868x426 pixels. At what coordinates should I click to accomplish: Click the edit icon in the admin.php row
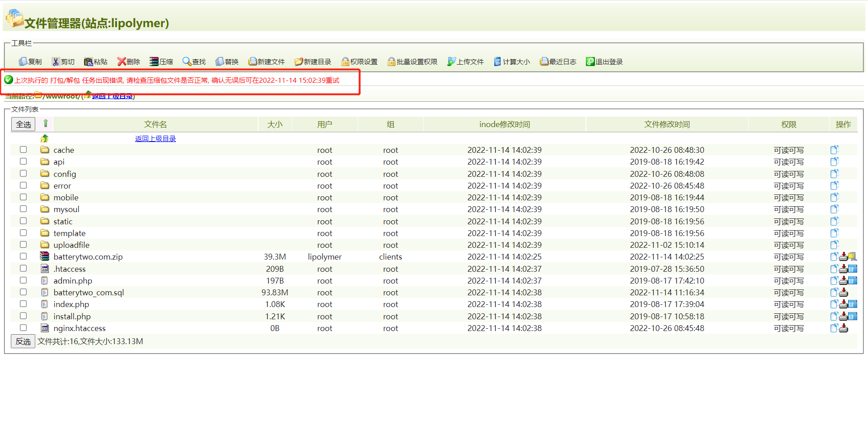[x=853, y=280]
